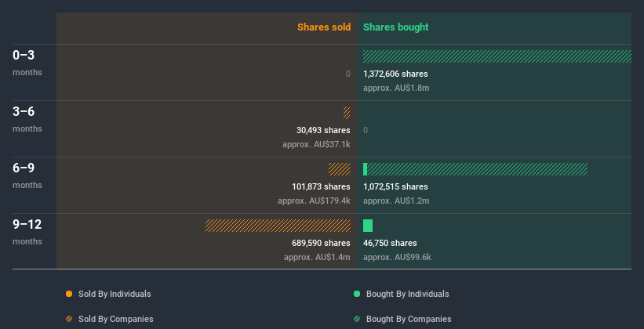Click the 3–6 months row label
The width and height of the screenshot is (644, 329).
27,119
